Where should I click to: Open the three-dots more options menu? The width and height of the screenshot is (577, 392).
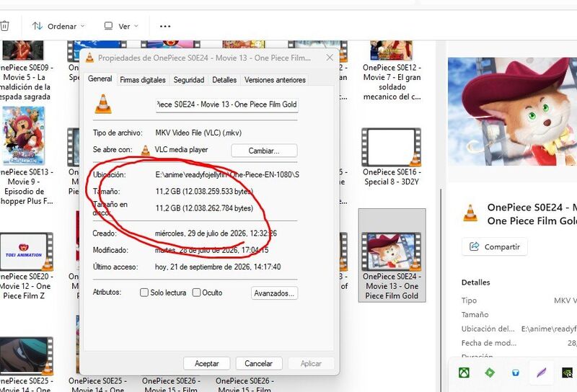point(165,26)
